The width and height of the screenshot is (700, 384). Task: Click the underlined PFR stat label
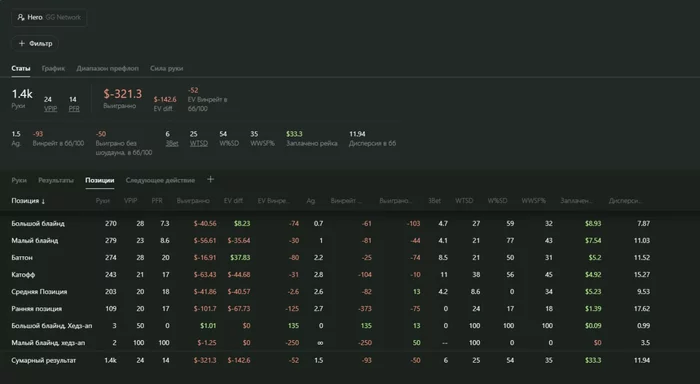[x=74, y=109]
